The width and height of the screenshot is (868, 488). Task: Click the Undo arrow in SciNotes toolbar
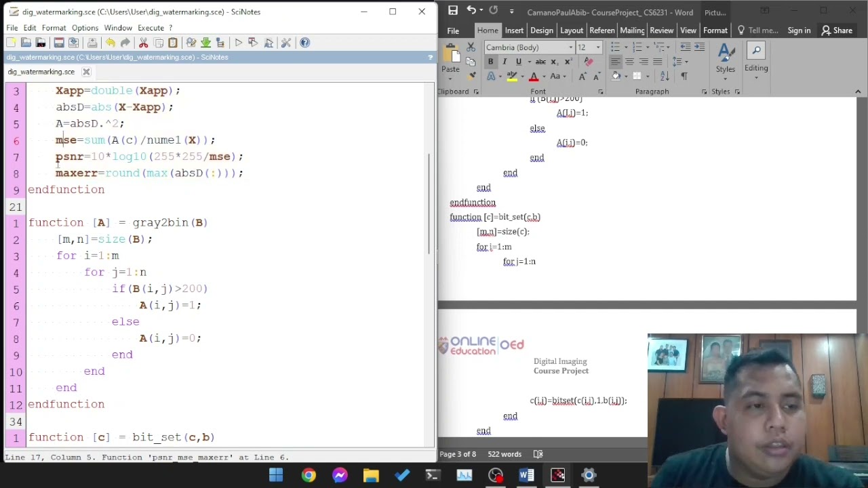tap(111, 43)
